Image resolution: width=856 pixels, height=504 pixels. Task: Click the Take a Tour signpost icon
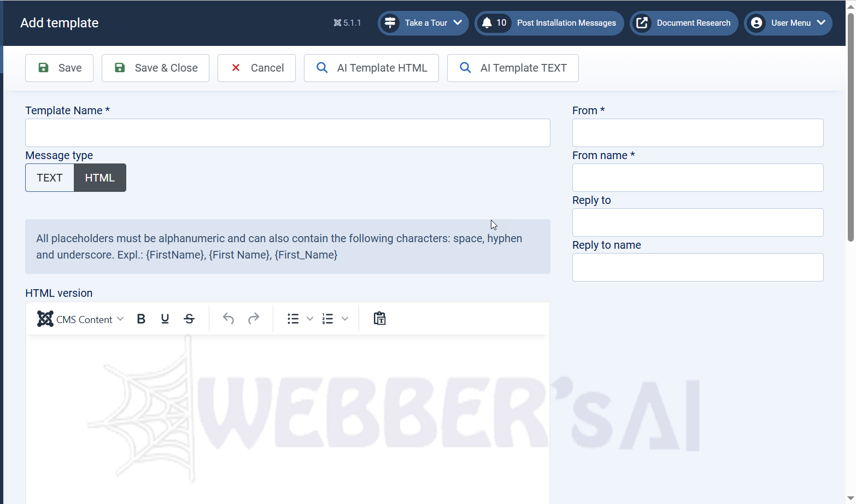pyautogui.click(x=390, y=23)
